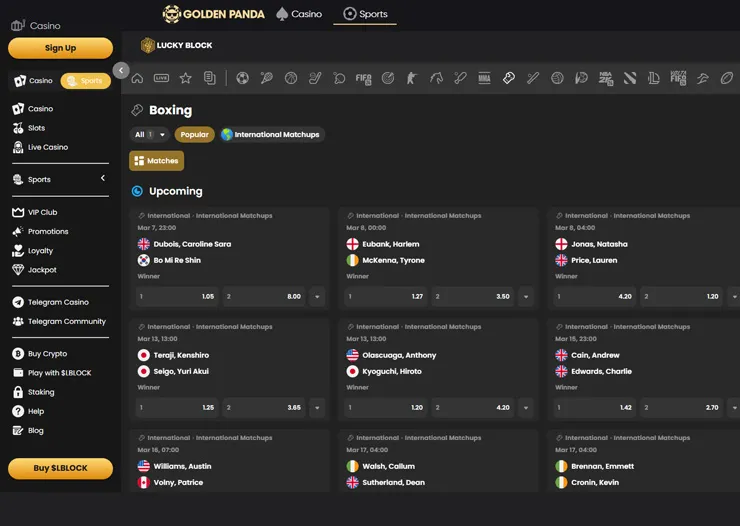This screenshot has height=526, width=740.
Task: Open the Casino tab in header
Action: 299,14
